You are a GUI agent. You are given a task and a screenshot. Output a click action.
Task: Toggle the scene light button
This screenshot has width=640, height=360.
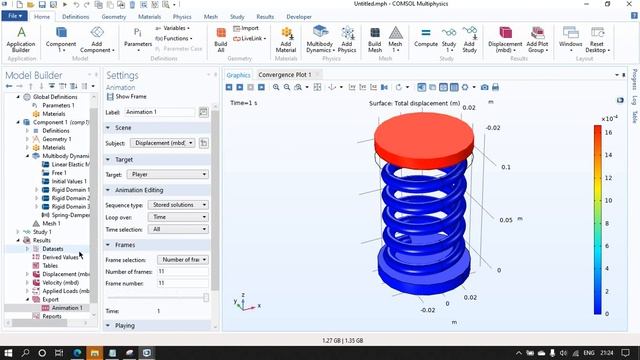[x=422, y=87]
